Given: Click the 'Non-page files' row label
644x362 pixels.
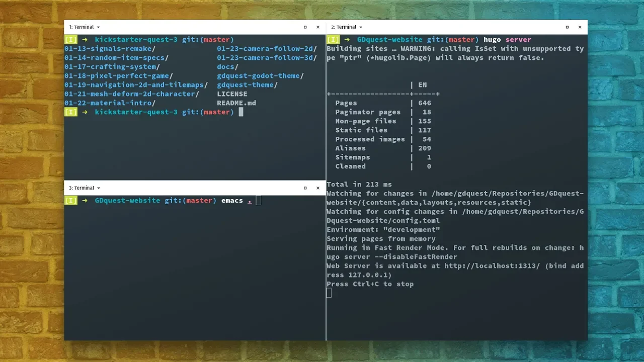Looking at the screenshot, I should 366,121.
